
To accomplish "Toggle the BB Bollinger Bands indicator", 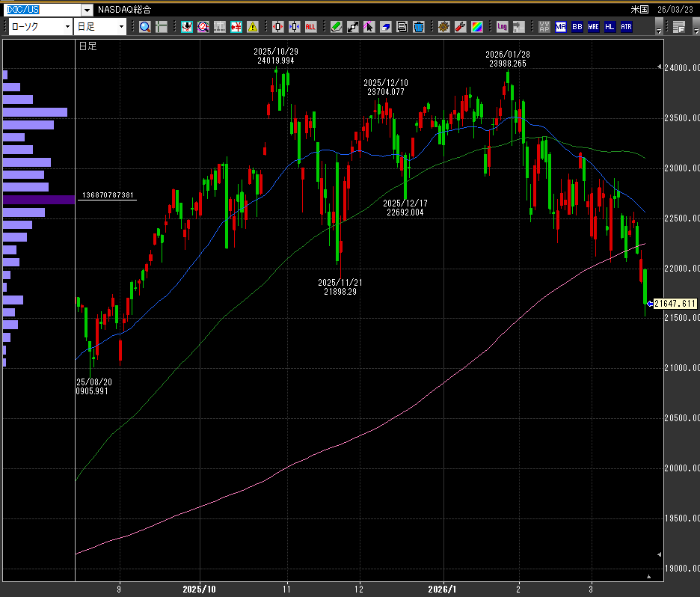I will click(x=577, y=27).
